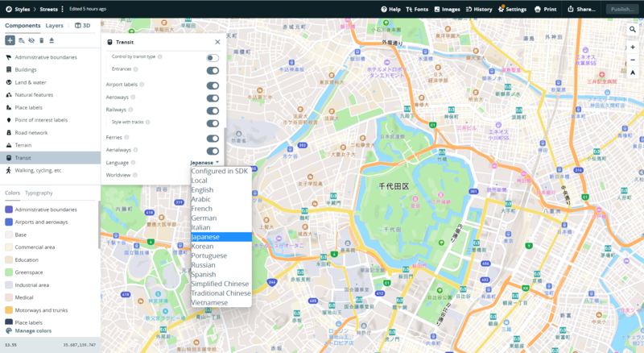Image resolution: width=644 pixels, height=353 pixels.
Task: Switch to the Colors tab
Action: click(12, 193)
